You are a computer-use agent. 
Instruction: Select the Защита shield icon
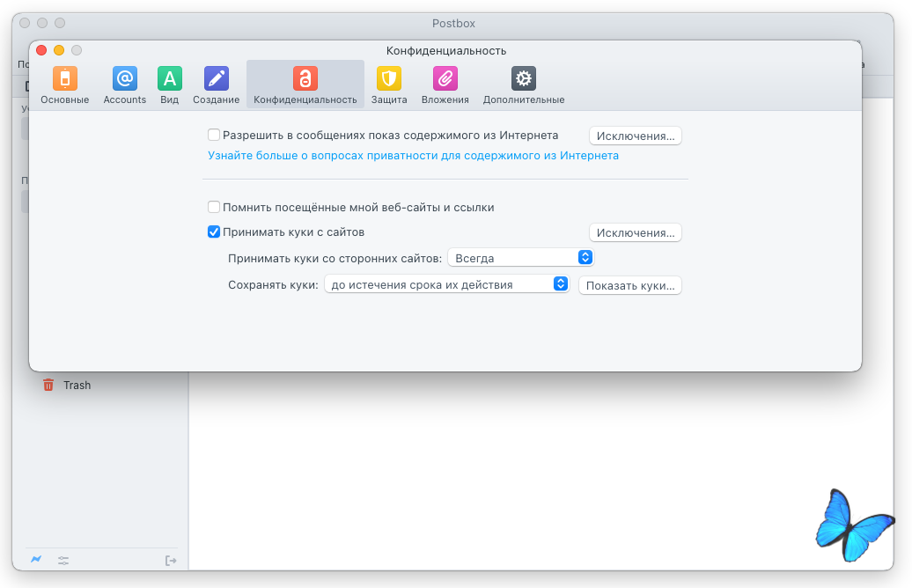tap(389, 78)
